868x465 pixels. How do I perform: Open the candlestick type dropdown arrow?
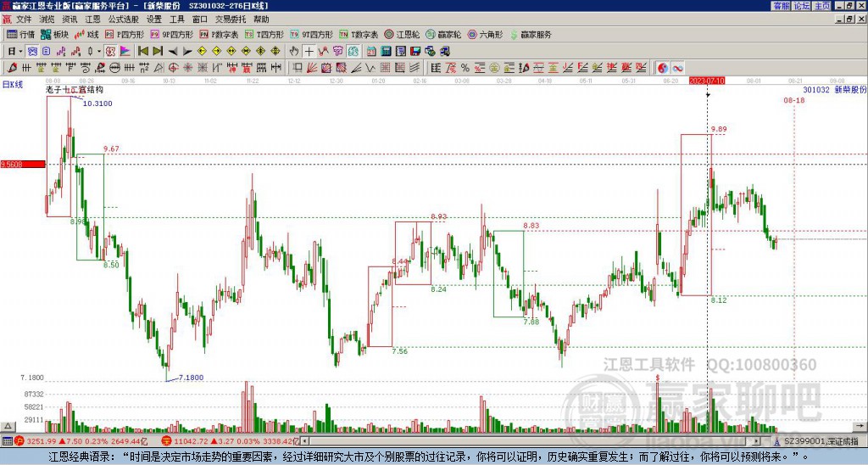click(x=99, y=52)
